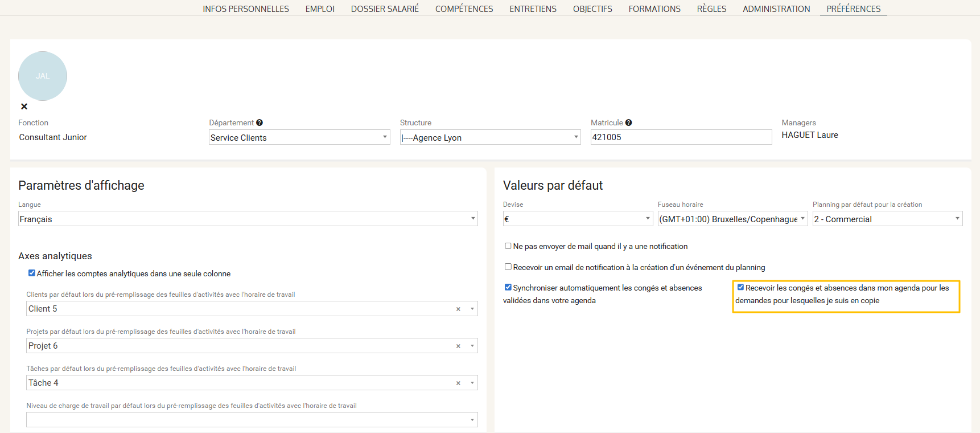
Task: Check planning event email notification option
Action: [x=508, y=267]
